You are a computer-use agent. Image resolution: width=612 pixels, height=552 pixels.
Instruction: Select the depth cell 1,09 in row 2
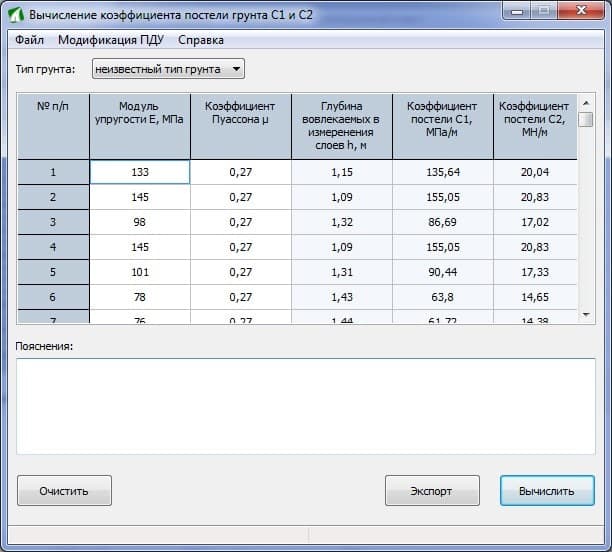[342, 197]
